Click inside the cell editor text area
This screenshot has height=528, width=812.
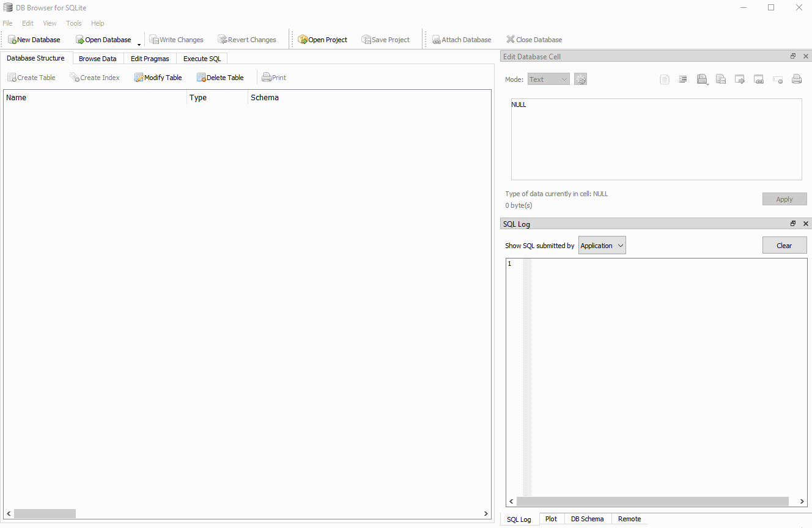click(x=656, y=139)
